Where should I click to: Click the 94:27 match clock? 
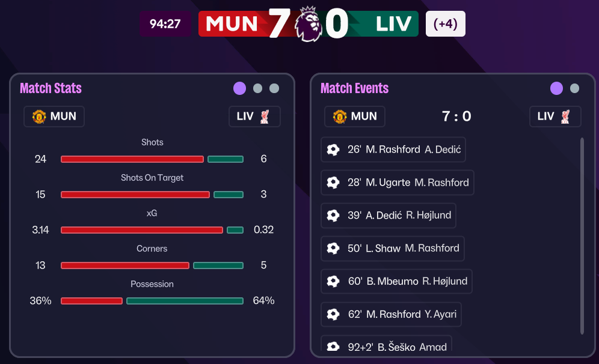point(165,24)
